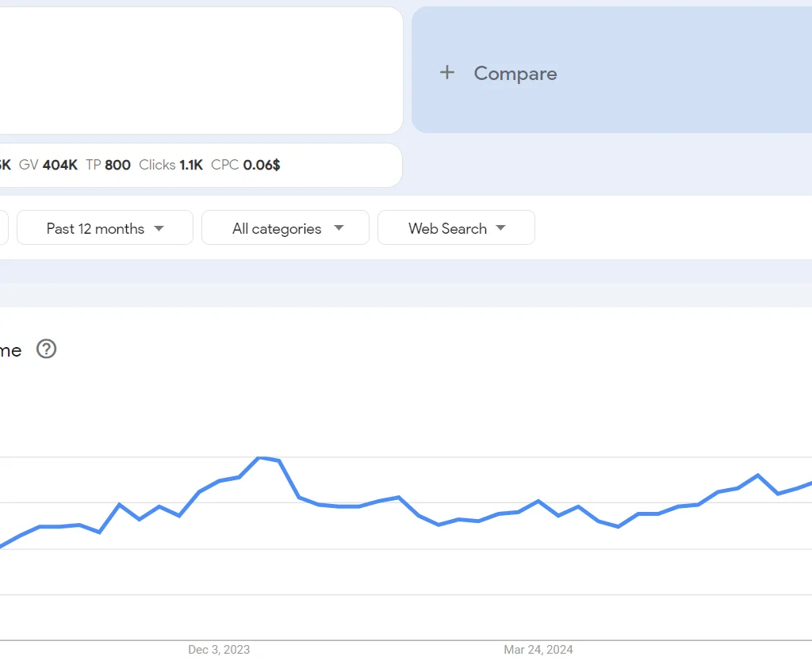Open the Web Search type dropdown
The image size is (812, 668).
pyautogui.click(x=456, y=227)
